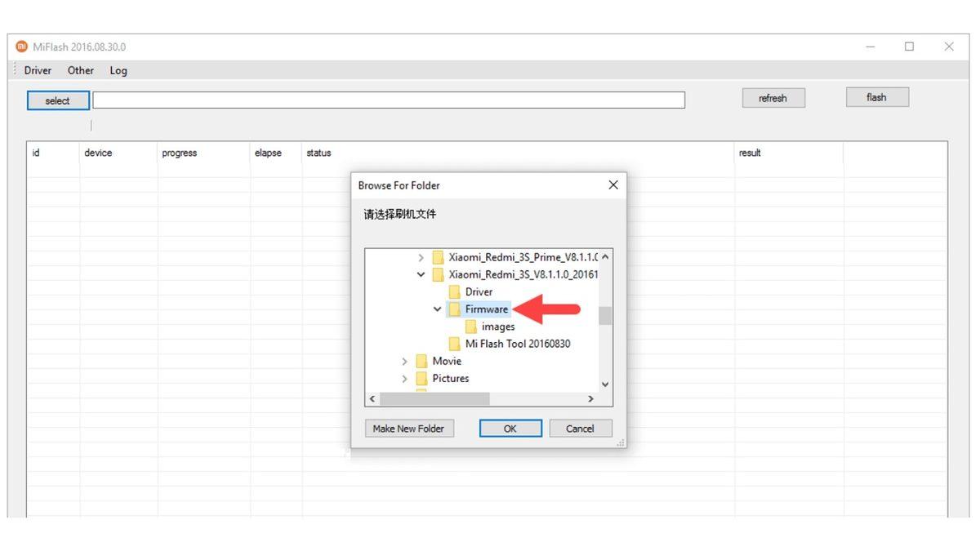Click the images folder icon
Screen dimensions: 980x551
pyautogui.click(x=471, y=327)
